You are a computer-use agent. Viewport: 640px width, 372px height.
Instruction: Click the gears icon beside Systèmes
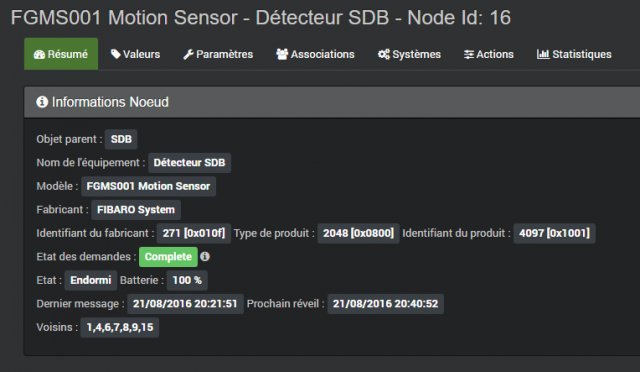(x=384, y=54)
